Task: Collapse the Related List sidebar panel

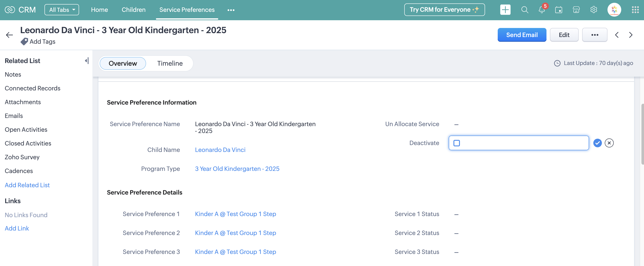Action: coord(87,61)
